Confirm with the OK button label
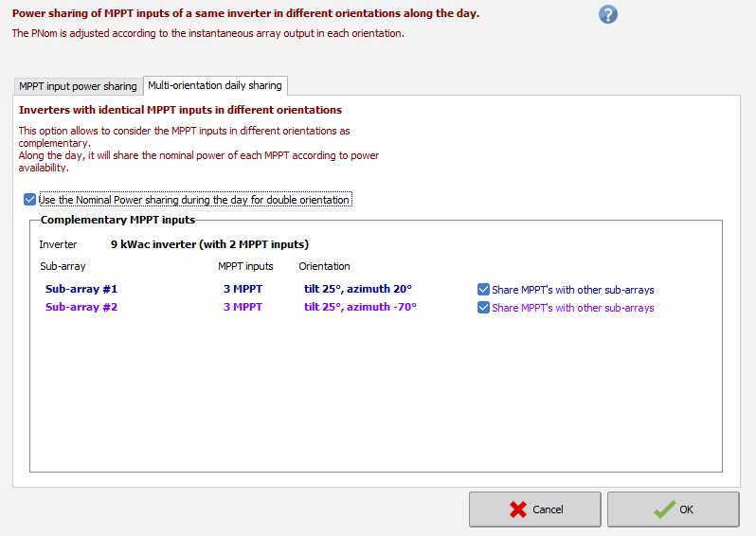 point(687,509)
